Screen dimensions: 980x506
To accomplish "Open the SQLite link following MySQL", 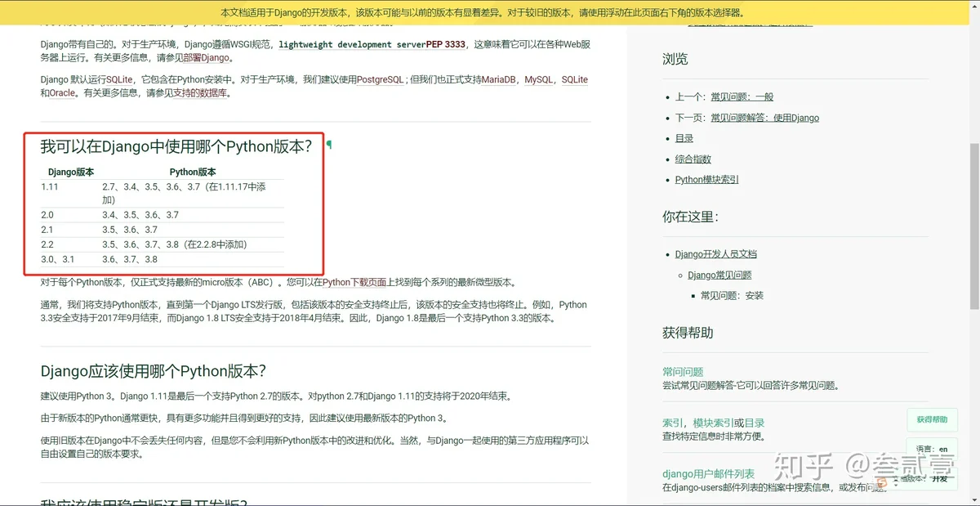I will (575, 79).
